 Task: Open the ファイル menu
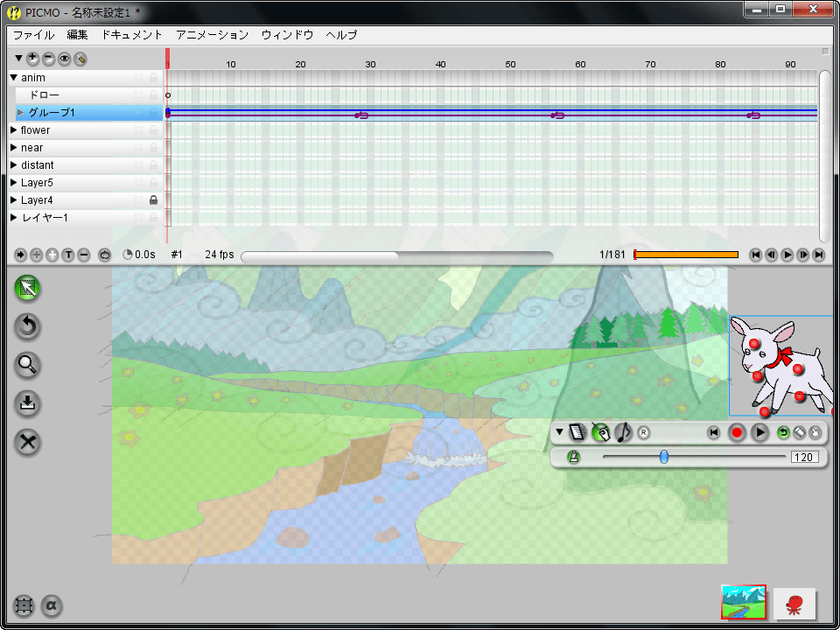coord(33,35)
